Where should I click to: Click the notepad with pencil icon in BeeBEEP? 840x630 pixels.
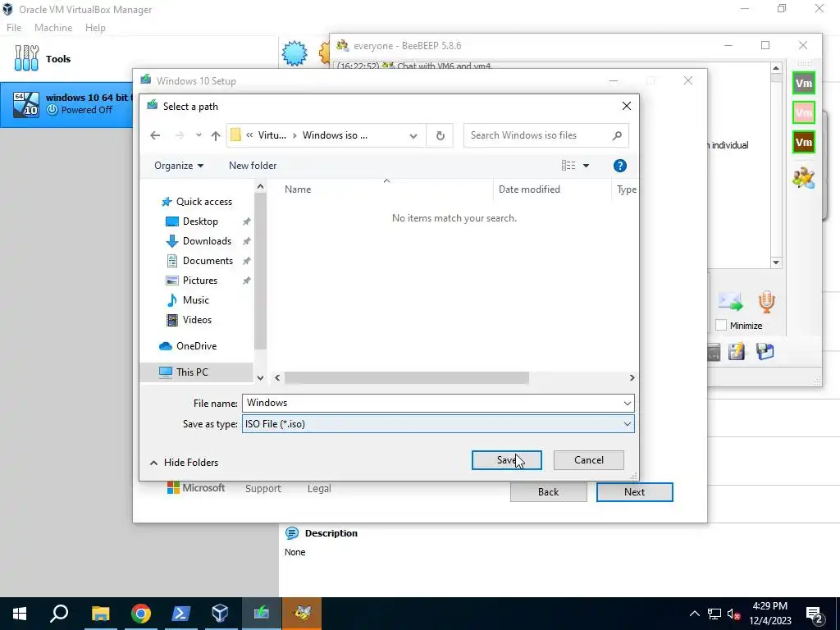[x=736, y=351]
